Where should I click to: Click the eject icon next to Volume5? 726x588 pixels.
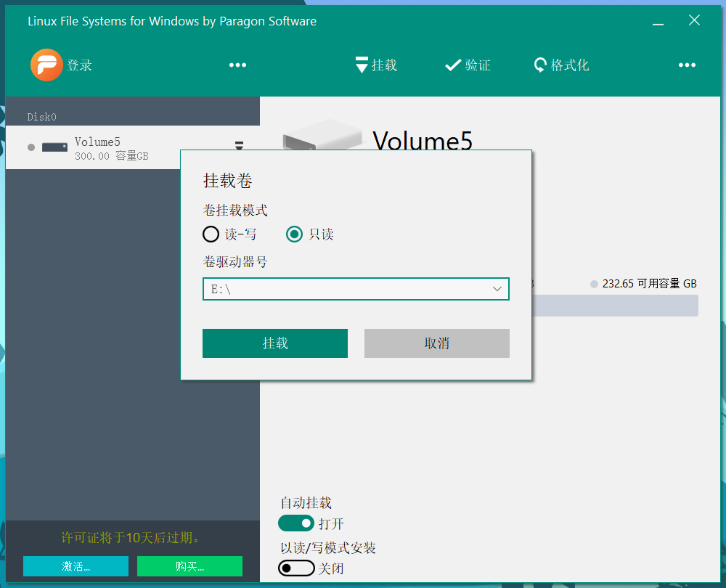[239, 144]
